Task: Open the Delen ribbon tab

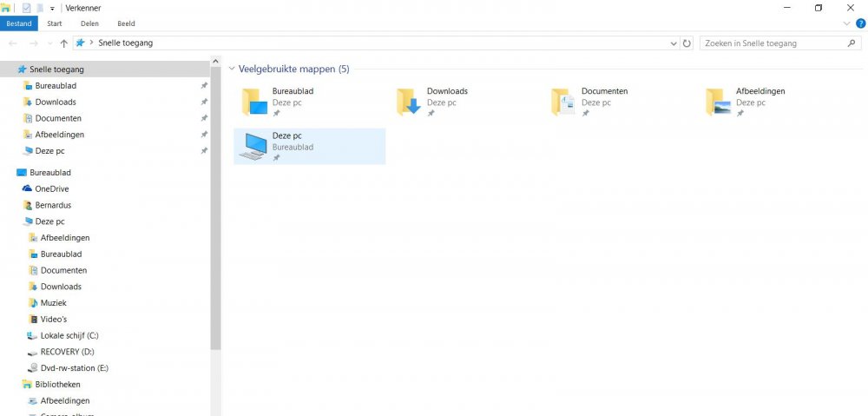Action: pyautogui.click(x=89, y=23)
